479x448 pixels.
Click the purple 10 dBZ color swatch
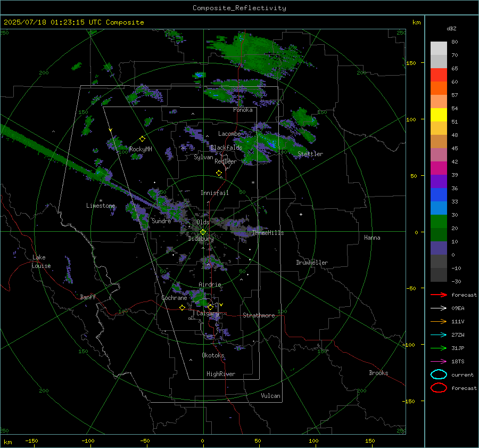[439, 248]
